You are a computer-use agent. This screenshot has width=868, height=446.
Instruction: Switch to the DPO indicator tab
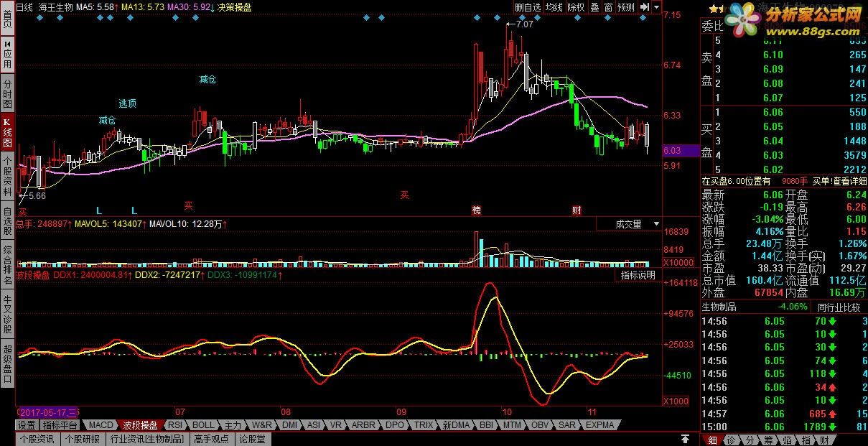tap(395, 425)
